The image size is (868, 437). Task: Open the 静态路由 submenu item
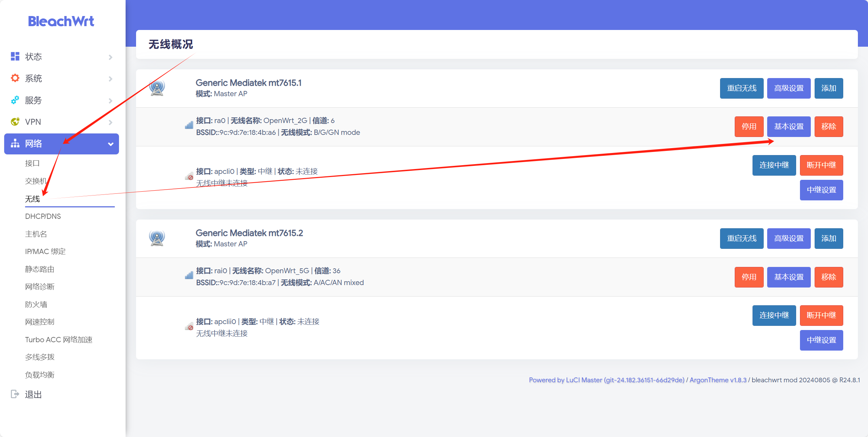pos(40,269)
